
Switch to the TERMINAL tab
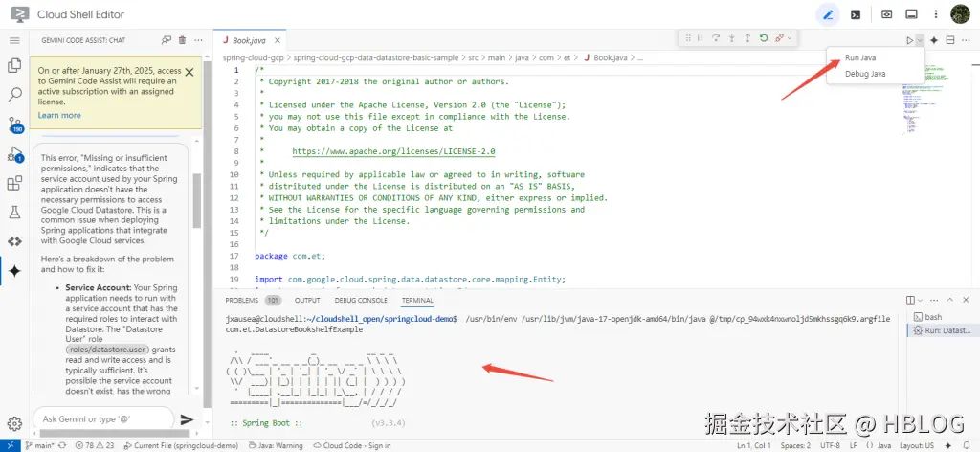click(417, 300)
